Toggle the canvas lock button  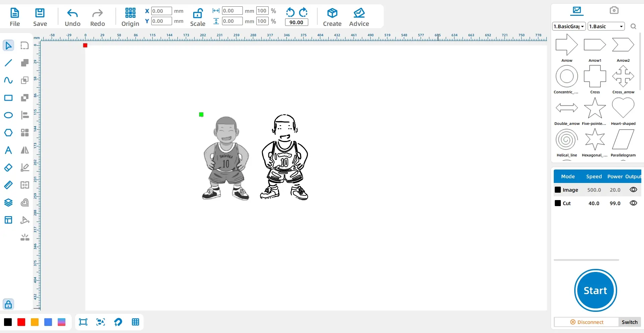point(8,304)
